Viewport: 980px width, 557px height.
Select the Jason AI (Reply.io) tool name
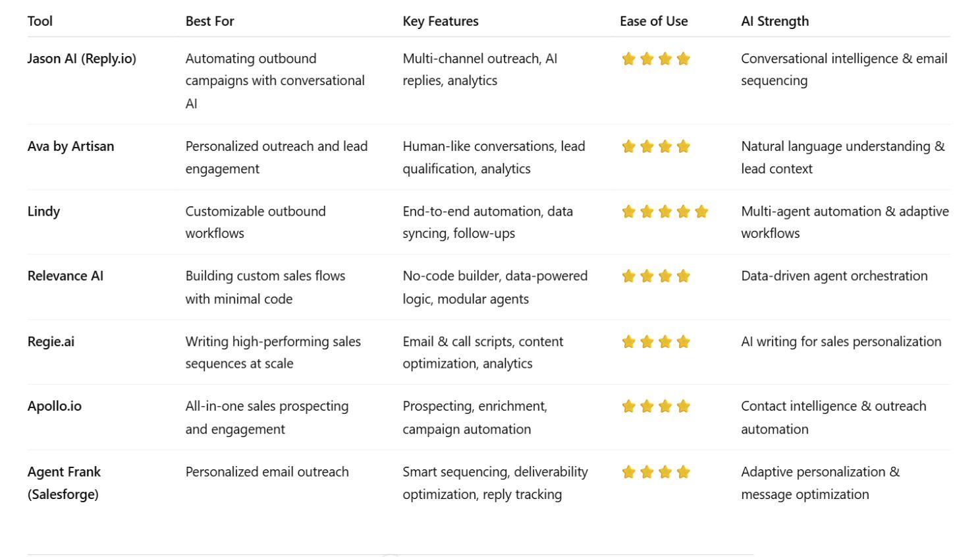tap(82, 59)
